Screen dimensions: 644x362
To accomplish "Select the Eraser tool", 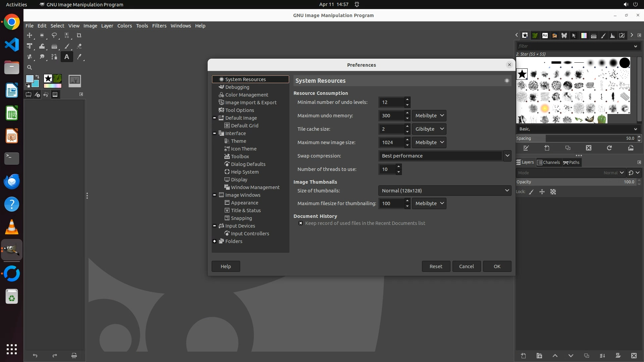I will pos(79,46).
